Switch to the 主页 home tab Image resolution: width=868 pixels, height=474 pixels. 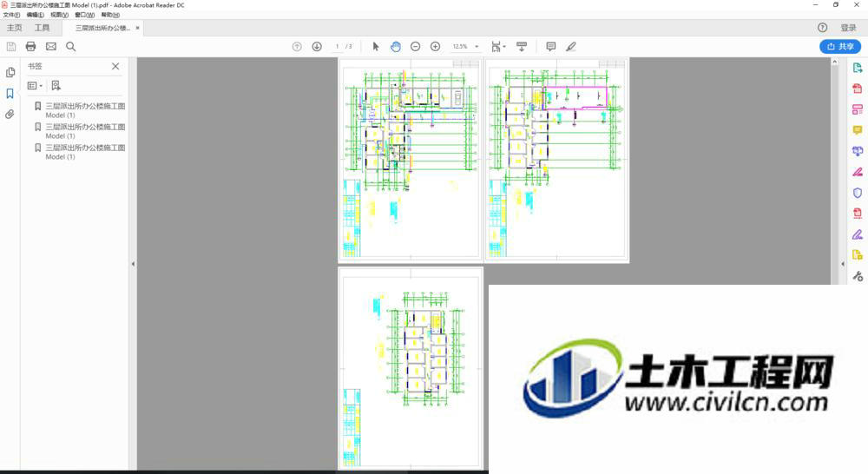pos(15,28)
